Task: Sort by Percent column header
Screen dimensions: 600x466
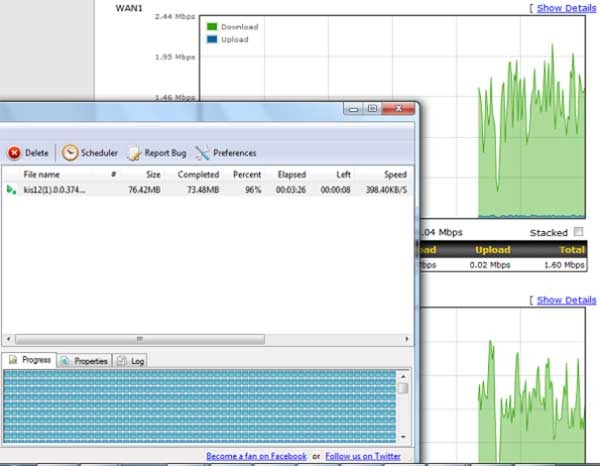Action: coord(247,174)
